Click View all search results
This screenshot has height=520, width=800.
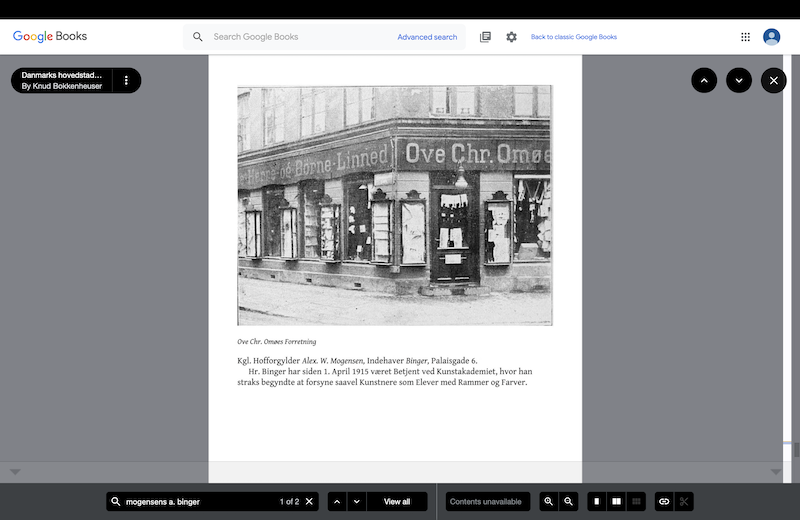[x=397, y=501]
